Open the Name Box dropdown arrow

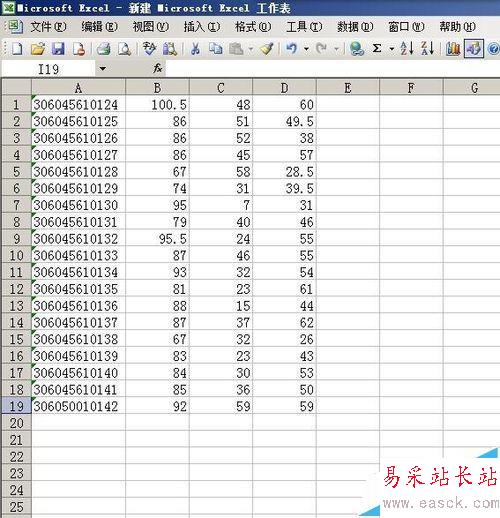103,69
